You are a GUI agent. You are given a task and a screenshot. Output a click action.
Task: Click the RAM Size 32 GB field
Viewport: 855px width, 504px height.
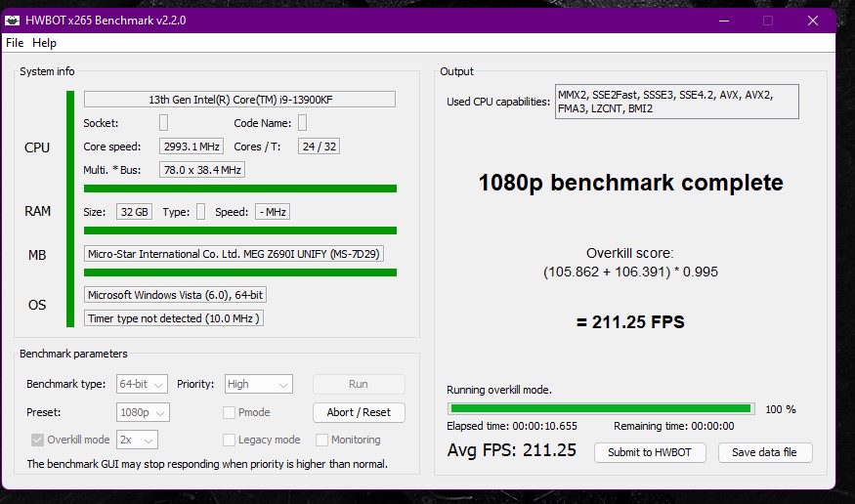134,212
